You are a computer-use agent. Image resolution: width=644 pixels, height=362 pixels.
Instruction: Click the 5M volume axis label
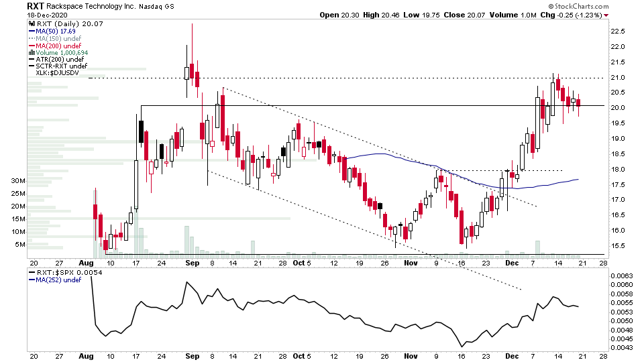point(20,245)
